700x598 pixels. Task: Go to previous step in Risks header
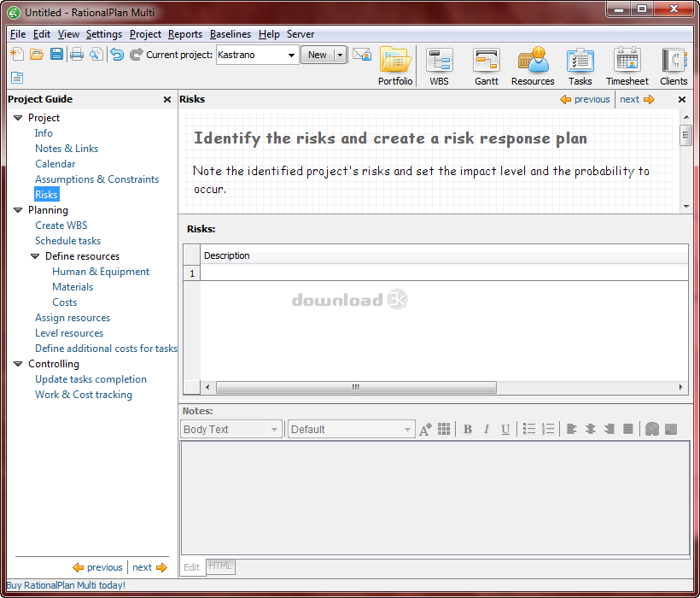point(586,99)
